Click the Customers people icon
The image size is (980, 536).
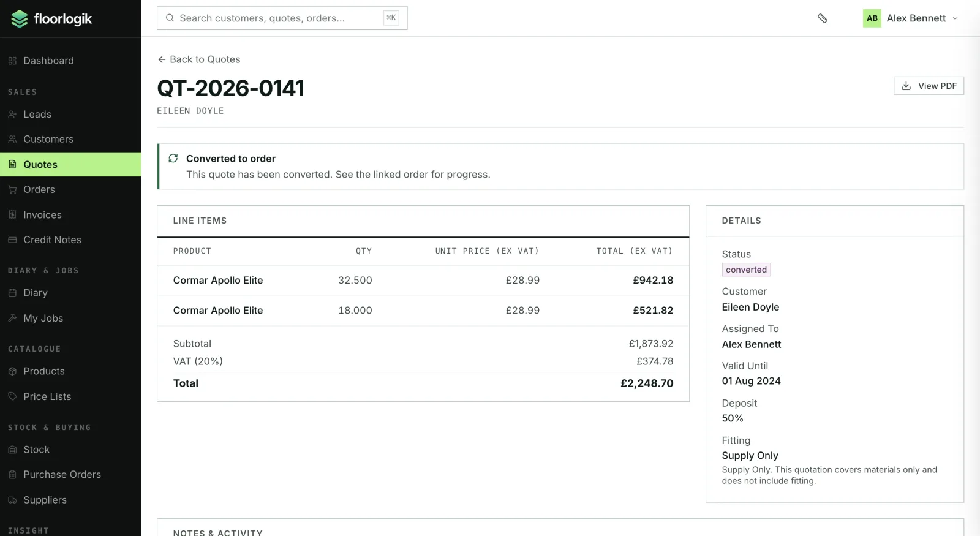12,139
